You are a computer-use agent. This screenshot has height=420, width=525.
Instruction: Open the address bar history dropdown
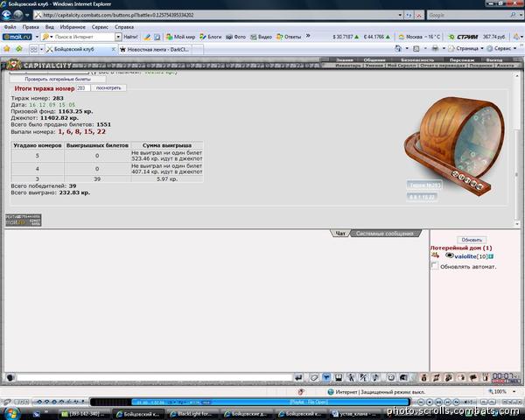[400, 15]
